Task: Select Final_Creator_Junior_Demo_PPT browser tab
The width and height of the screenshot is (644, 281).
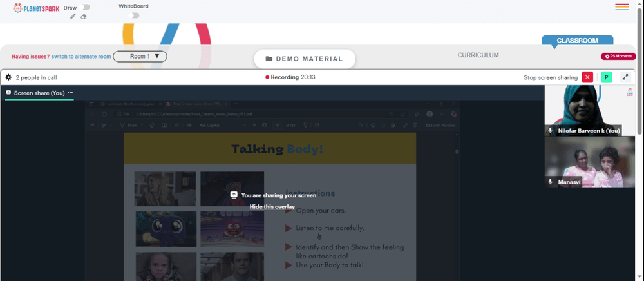Action: click(x=196, y=104)
